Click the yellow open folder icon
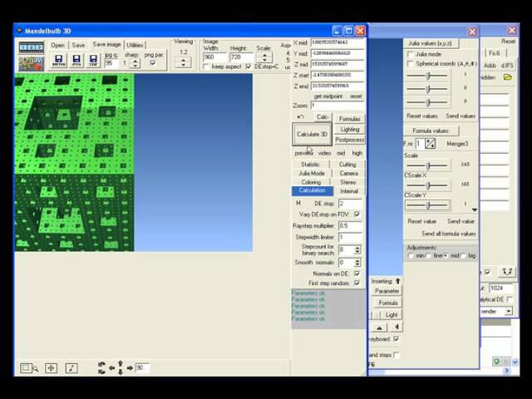Screen dimensions: 532x399 (x=507, y=77)
